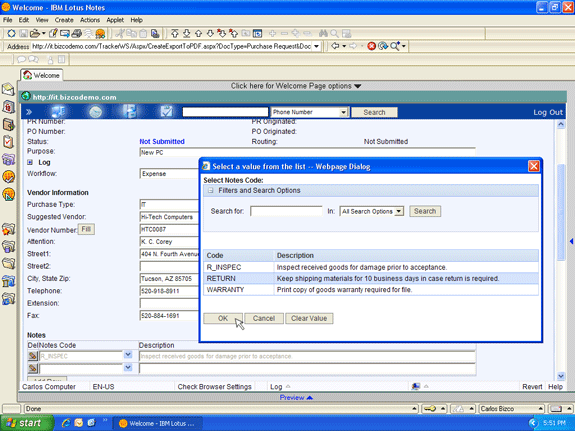The height and width of the screenshot is (431, 575).
Task: Click the red Stop icon in address toolbar
Action: point(371,46)
